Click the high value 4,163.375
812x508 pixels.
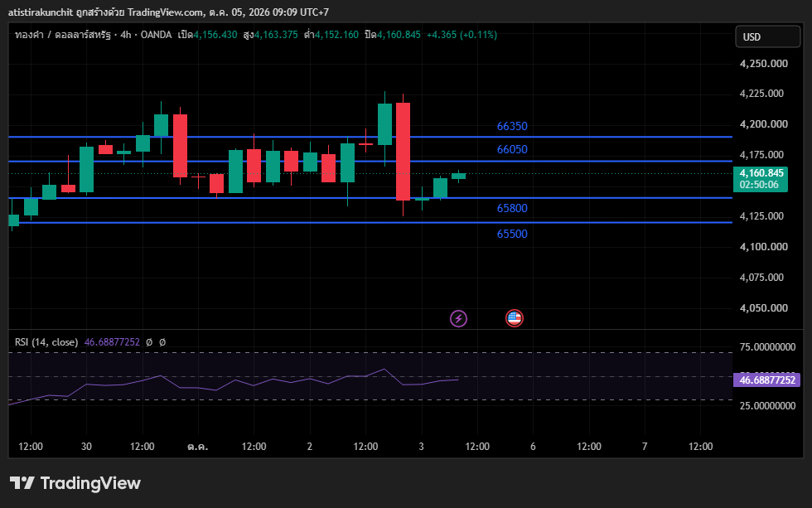pyautogui.click(x=275, y=35)
